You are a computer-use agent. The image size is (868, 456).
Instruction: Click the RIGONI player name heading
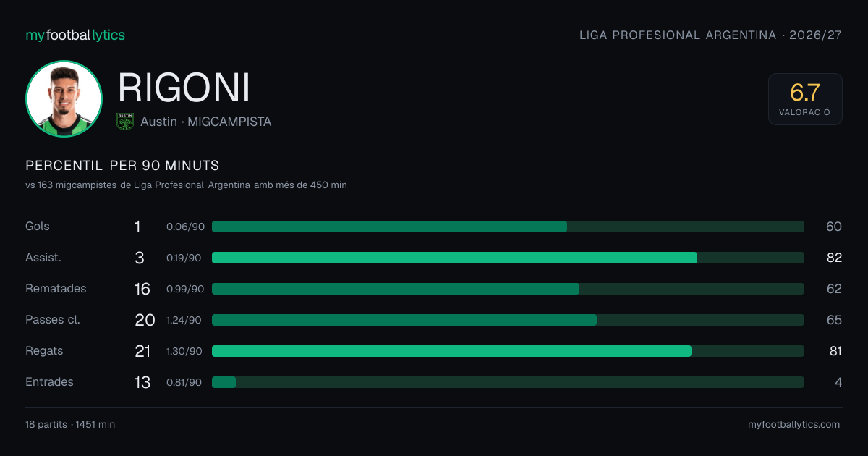coord(184,88)
